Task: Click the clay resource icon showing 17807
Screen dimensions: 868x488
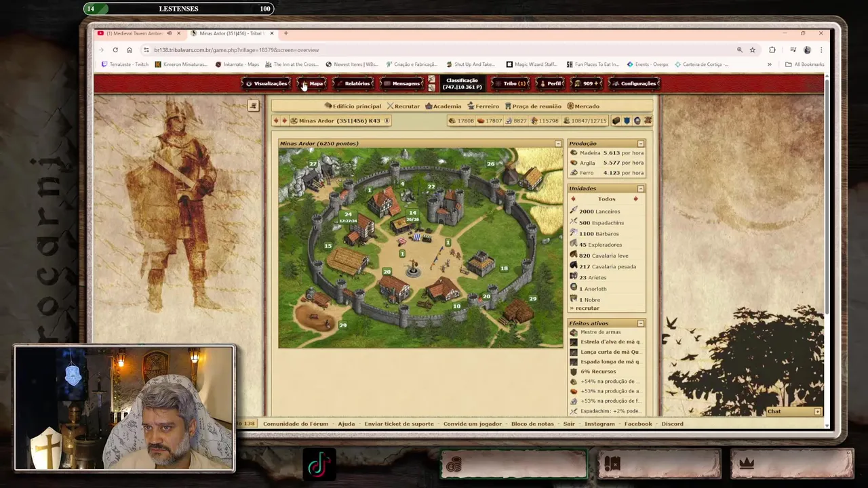Action: [481, 121]
